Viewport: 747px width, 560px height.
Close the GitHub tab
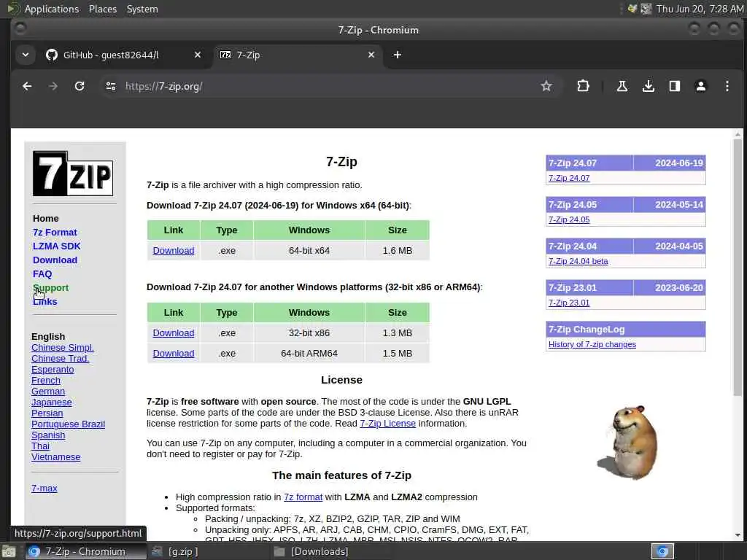(x=198, y=55)
